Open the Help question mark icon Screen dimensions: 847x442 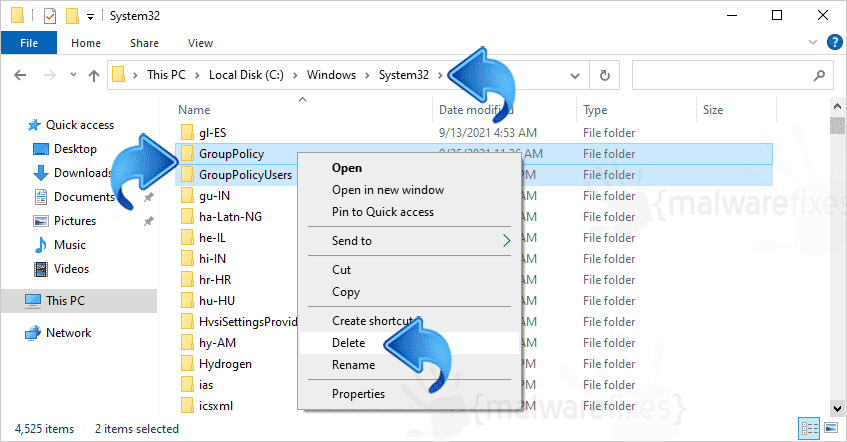[x=835, y=42]
